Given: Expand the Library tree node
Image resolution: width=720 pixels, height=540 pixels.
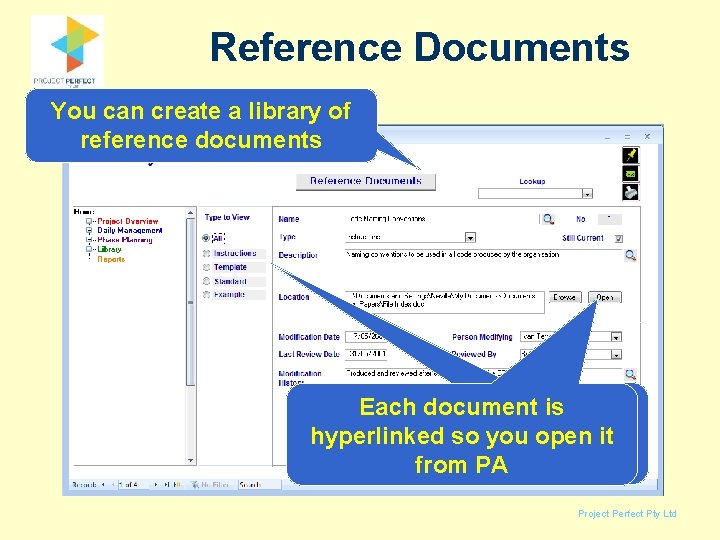Looking at the screenshot, I should (x=89, y=249).
